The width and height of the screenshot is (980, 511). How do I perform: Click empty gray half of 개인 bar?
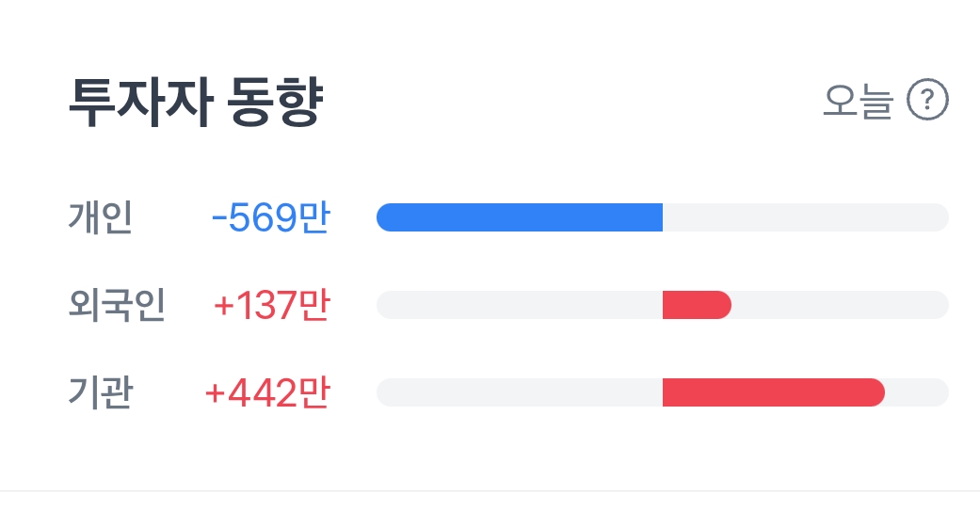point(806,217)
